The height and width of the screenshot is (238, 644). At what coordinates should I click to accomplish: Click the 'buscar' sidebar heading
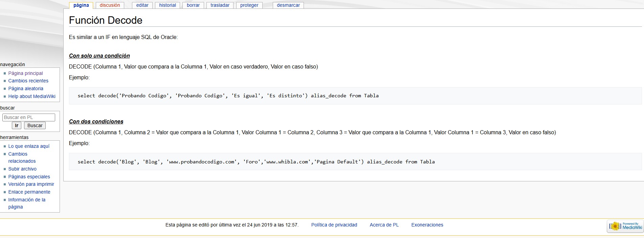click(7, 108)
